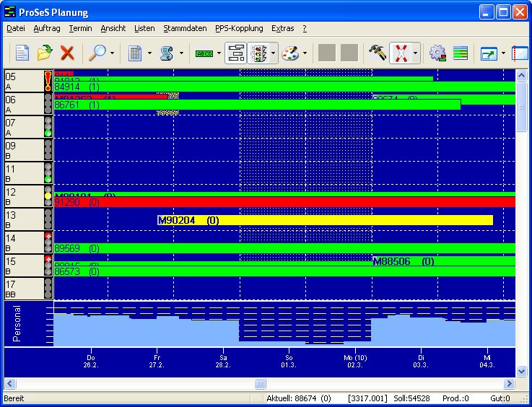This screenshot has height=407, width=532.
Task: Click the hammer tools icon
Action: point(377,53)
